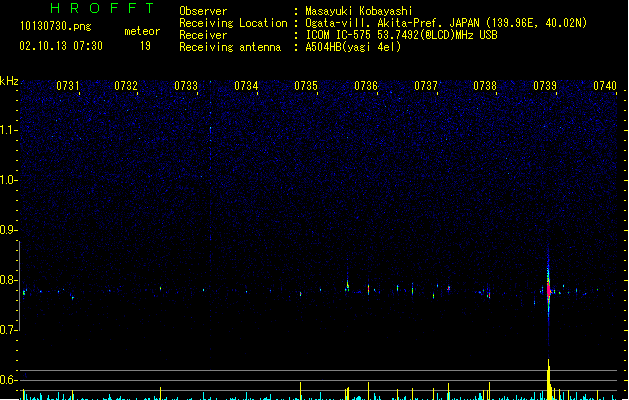Click the HROFFT title text
The image size is (629, 400).
(x=102, y=8)
